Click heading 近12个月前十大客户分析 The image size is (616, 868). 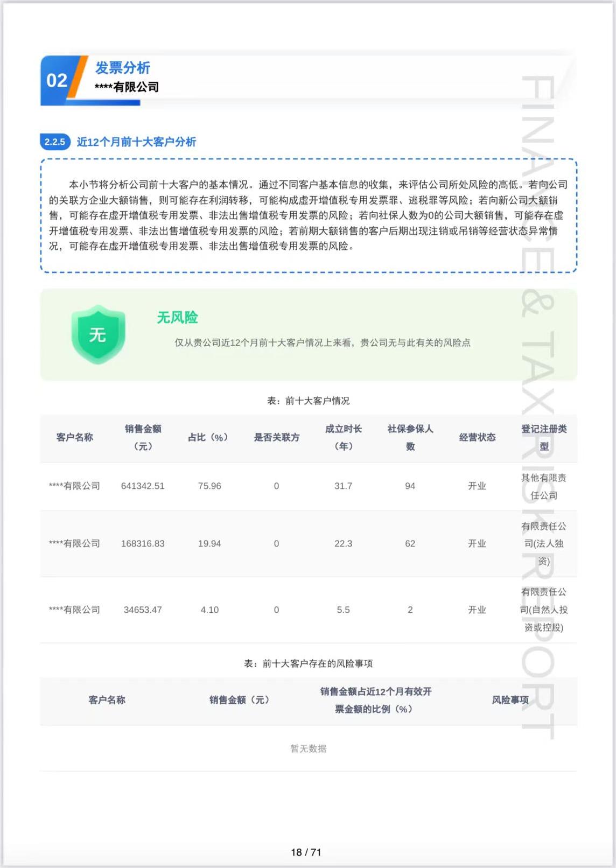(x=136, y=142)
